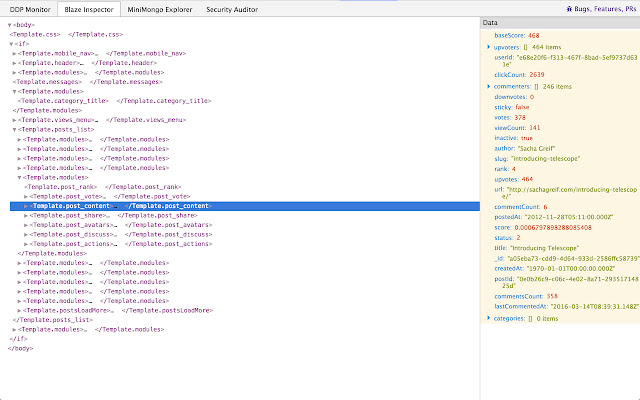Expand the commenters list of 246 items

click(488, 86)
